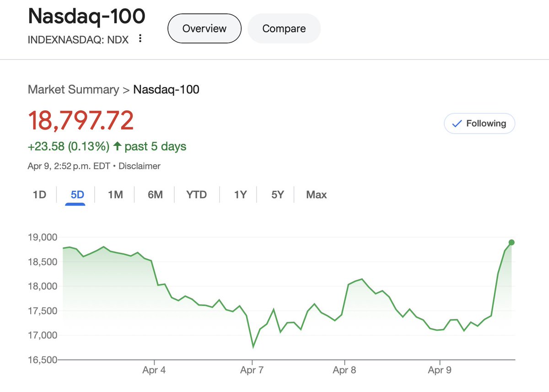The width and height of the screenshot is (549, 392).
Task: Open the three-dot menu next to NDX
Action: [x=140, y=38]
